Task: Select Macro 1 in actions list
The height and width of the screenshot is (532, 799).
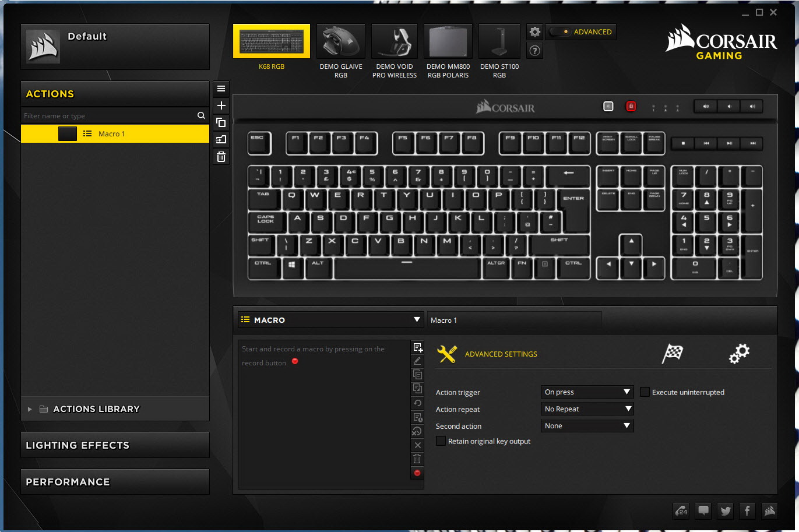Action: click(x=115, y=133)
